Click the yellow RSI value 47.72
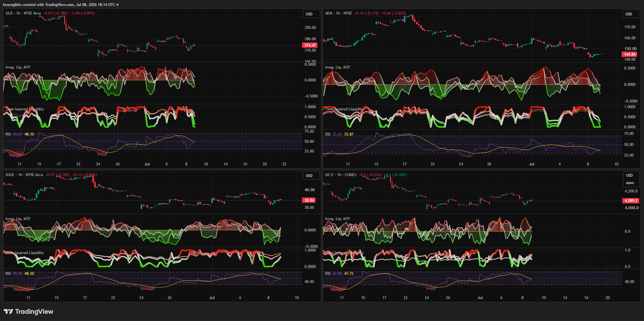The image size is (644, 321). [349, 274]
